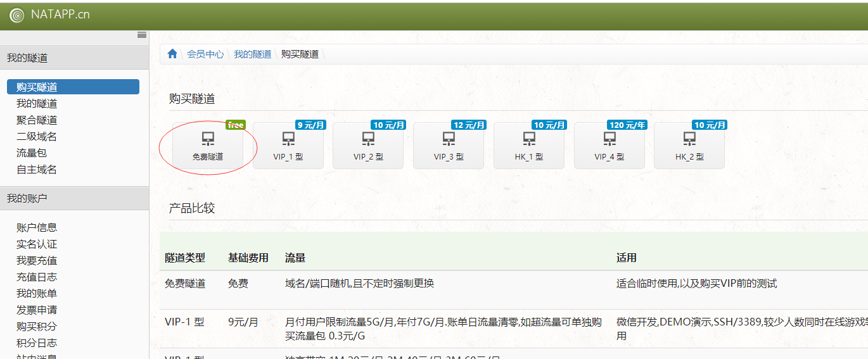Click the 购买隧道 page heading
The width and height of the screenshot is (868, 359).
coord(192,99)
